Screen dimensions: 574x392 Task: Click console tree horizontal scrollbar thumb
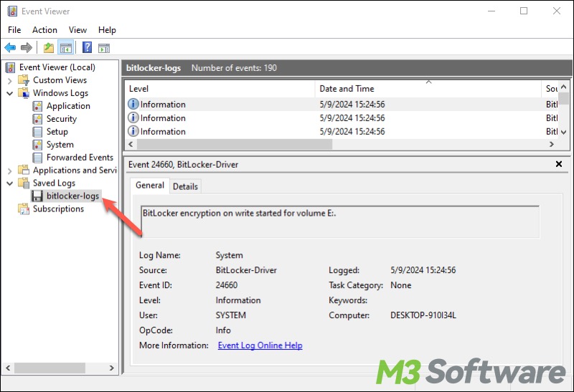(x=50, y=368)
